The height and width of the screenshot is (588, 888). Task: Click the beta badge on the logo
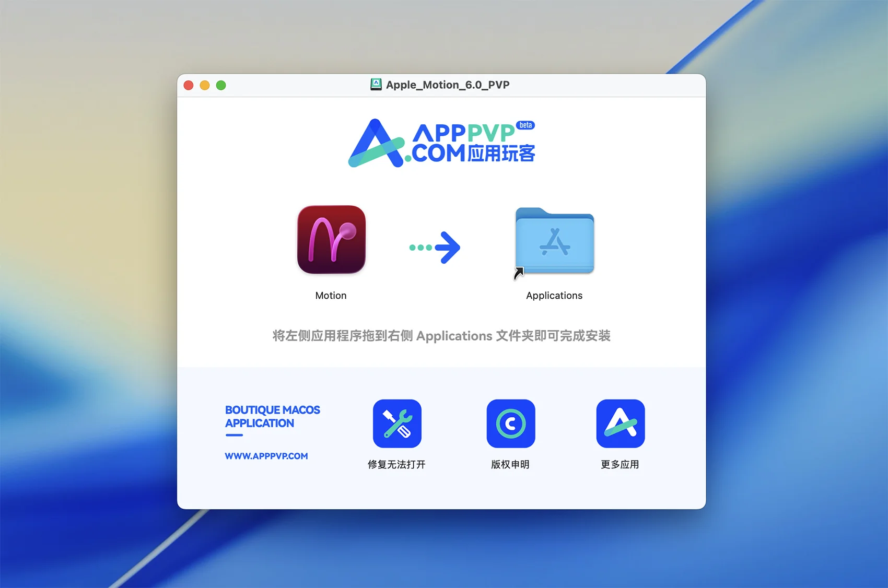[x=525, y=125]
